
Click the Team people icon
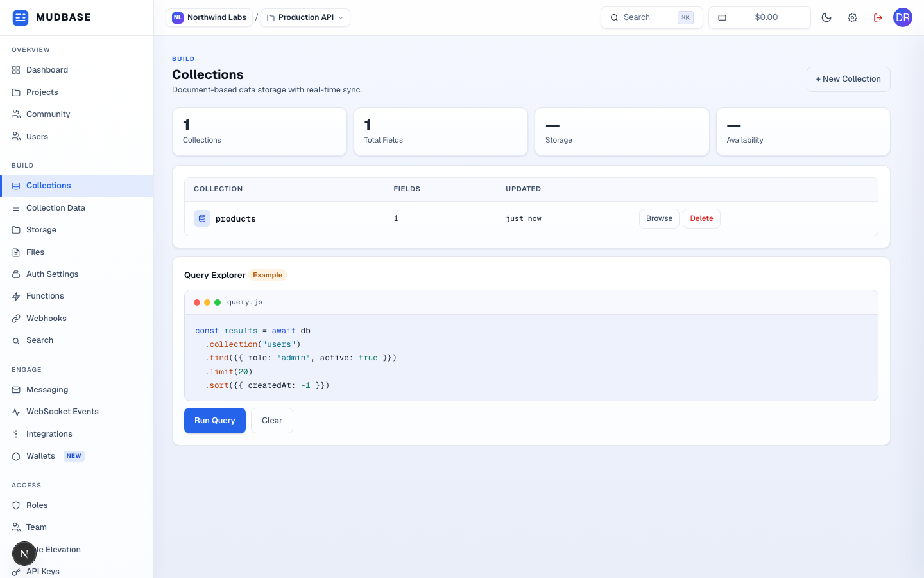[16, 527]
